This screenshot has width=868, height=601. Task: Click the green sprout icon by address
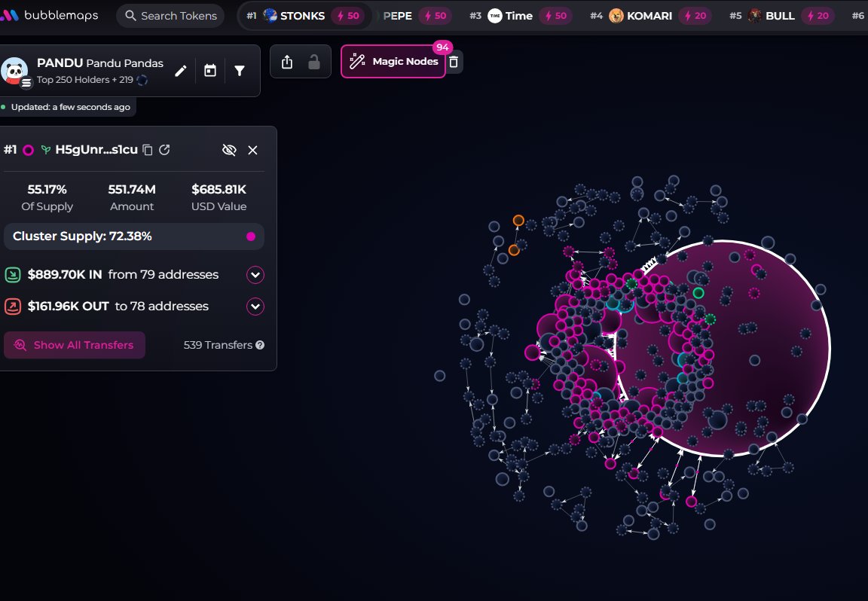pos(46,150)
